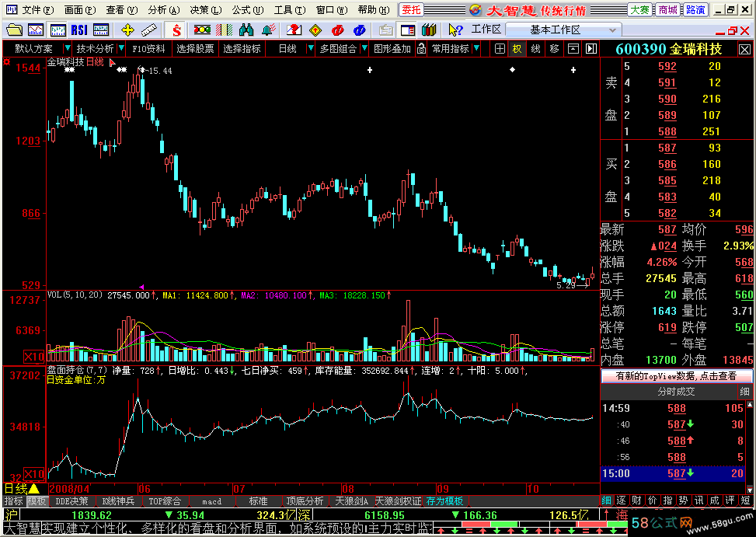The image size is (756, 537).
Task: Click the traffic light signal icon
Action: 201,30
